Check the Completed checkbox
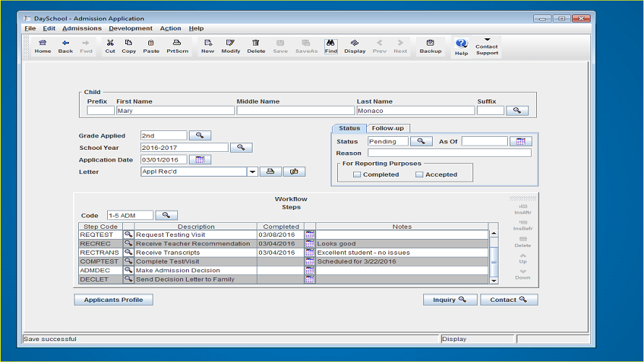 pos(357,174)
